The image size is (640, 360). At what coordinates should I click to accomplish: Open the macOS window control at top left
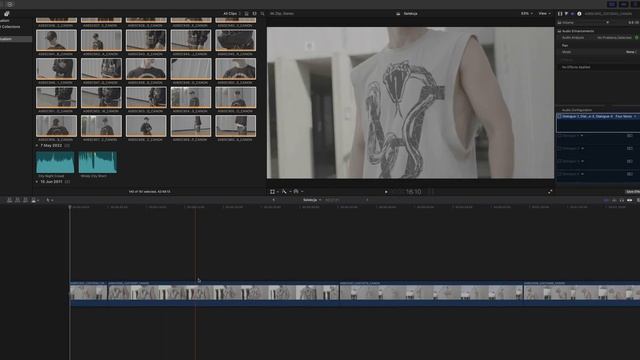point(10,4)
